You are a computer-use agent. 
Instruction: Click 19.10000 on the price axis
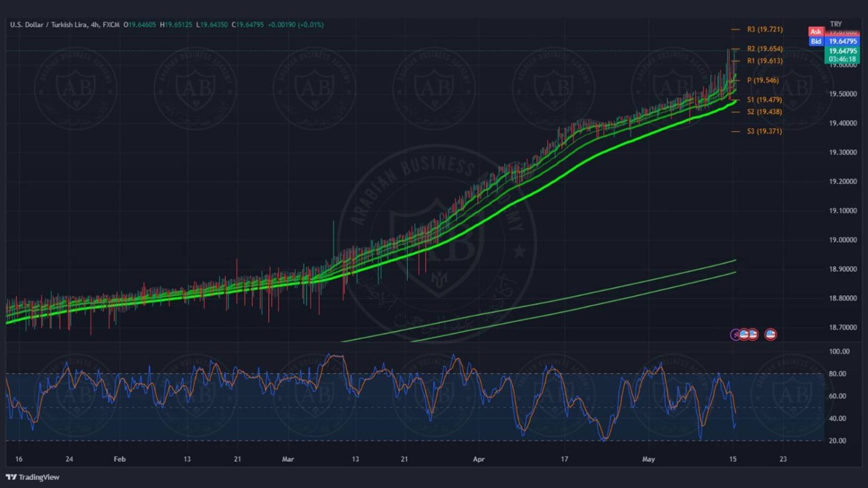pyautogui.click(x=843, y=210)
